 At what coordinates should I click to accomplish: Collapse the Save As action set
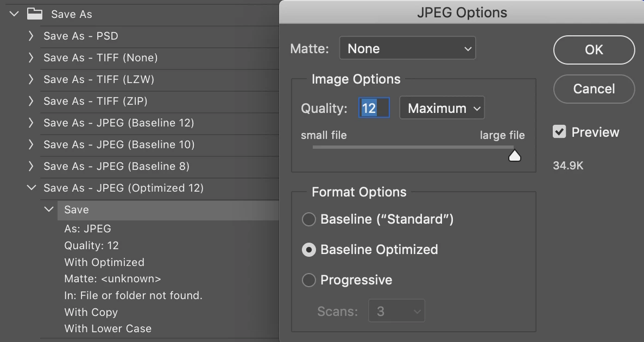pos(15,14)
